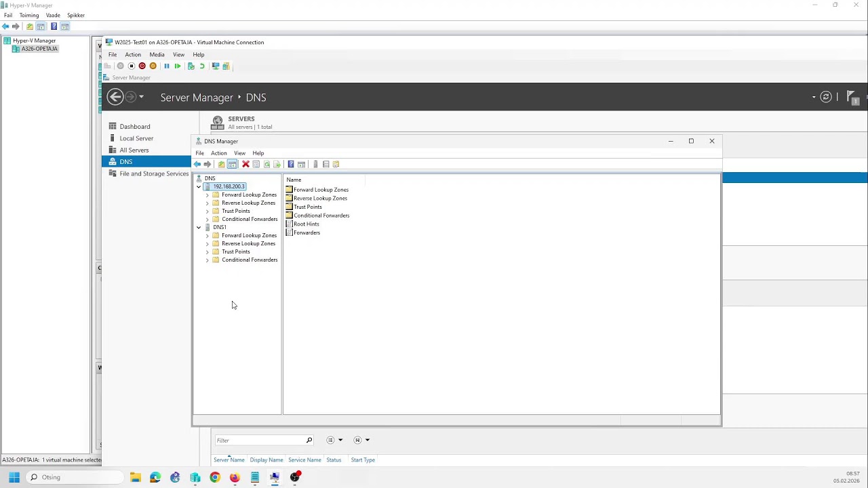Collapse the 192.168.200.3 server node
This screenshot has height=488, width=868.
point(199,186)
